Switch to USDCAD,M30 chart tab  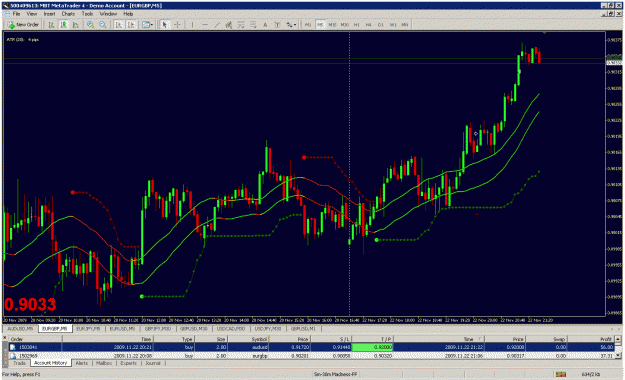[231, 329]
